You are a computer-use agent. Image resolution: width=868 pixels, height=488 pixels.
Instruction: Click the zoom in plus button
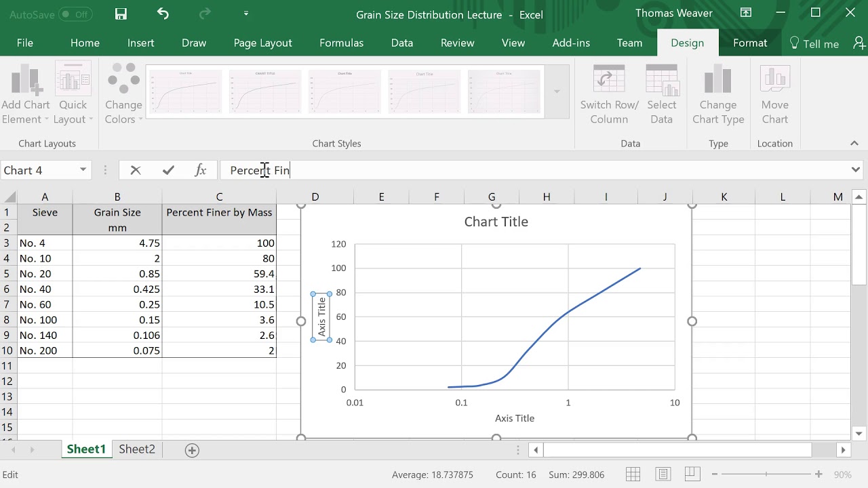[x=818, y=474]
